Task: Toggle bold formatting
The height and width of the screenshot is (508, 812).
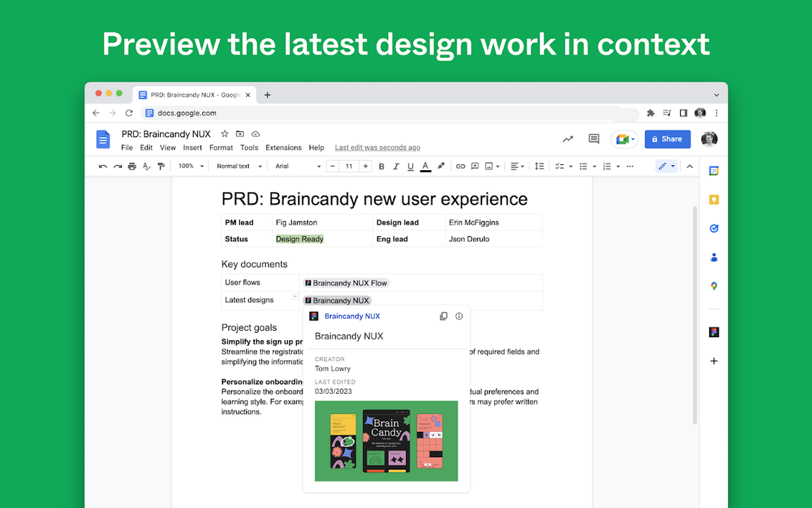Action: pos(381,167)
